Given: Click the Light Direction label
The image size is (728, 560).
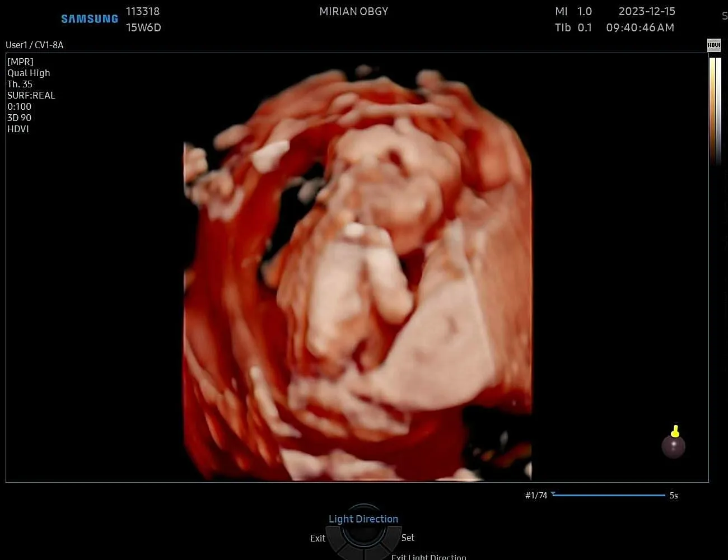Looking at the screenshot, I should (363, 519).
